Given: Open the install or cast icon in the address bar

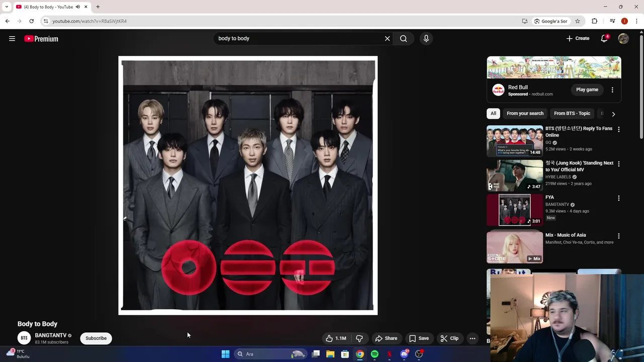Looking at the screenshot, I should pyautogui.click(x=525, y=21).
